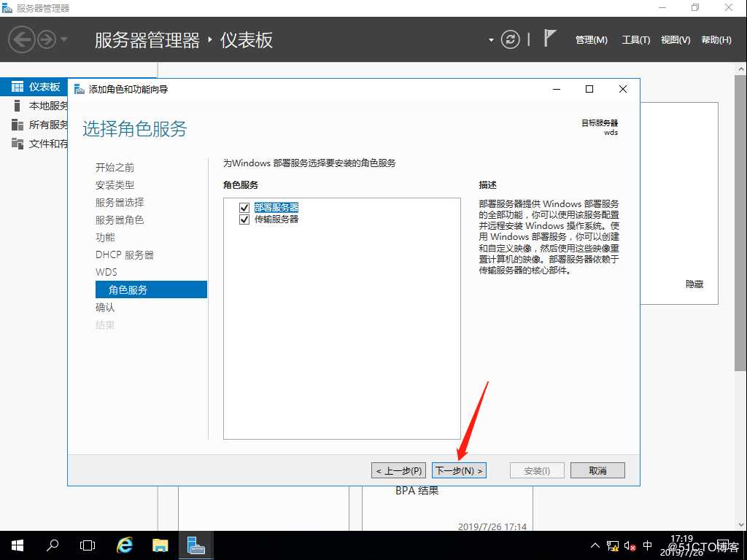Click the 仪表板 grid icon in the sidebar
747x560 pixels.
[x=18, y=87]
